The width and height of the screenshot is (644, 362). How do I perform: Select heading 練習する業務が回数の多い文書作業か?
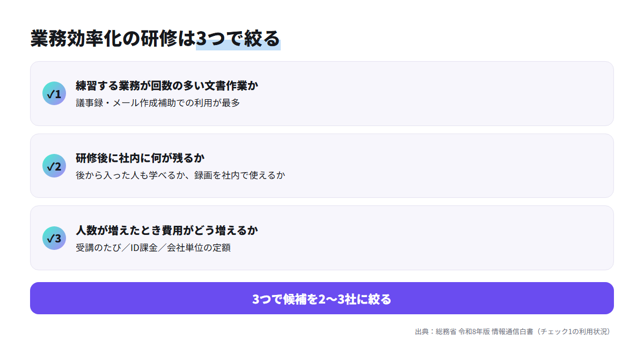click(x=167, y=85)
